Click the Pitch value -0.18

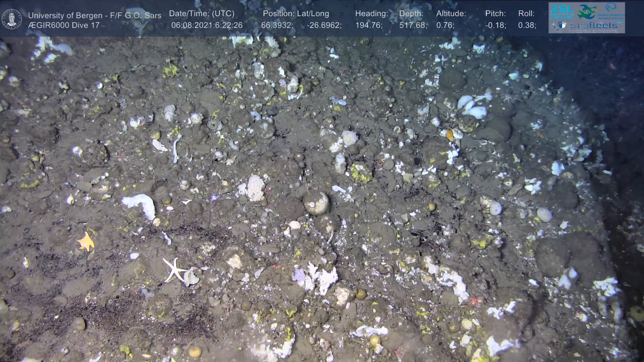495,25
